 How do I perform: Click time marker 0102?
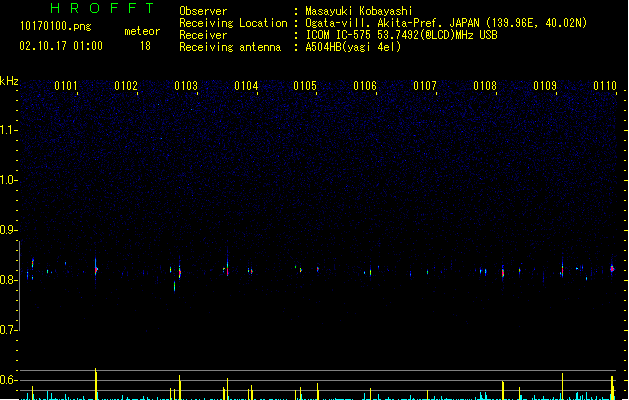click(x=126, y=86)
